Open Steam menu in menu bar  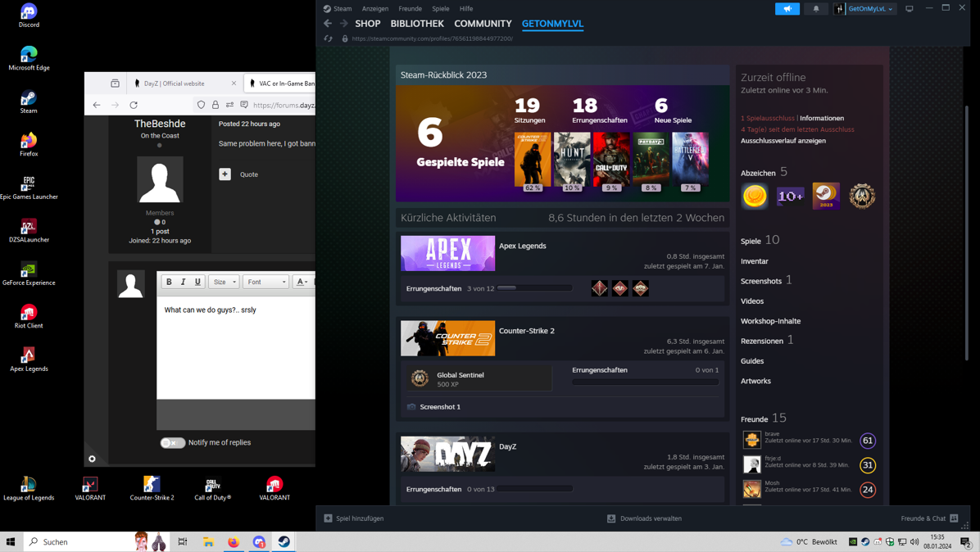point(342,9)
